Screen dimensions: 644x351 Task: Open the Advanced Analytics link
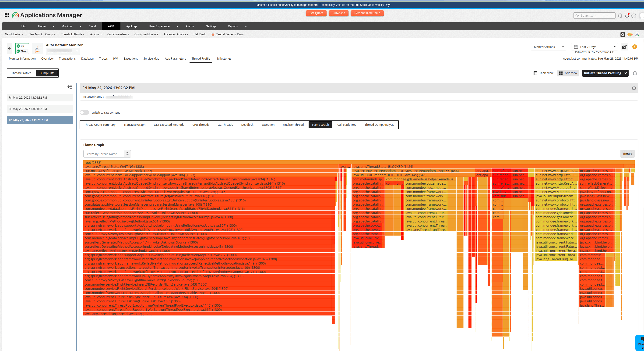[x=176, y=34]
